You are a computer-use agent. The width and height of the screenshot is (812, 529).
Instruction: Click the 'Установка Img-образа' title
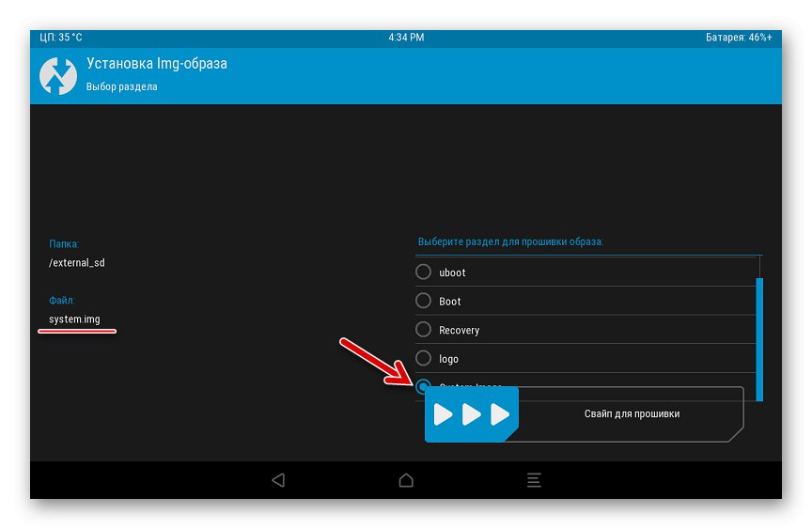(156, 64)
